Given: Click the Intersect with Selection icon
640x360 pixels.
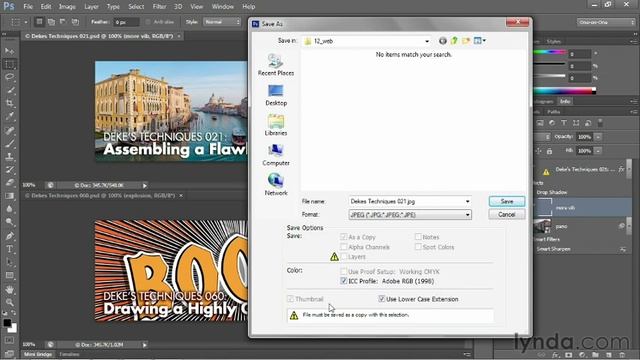Looking at the screenshot, I should tap(75, 22).
